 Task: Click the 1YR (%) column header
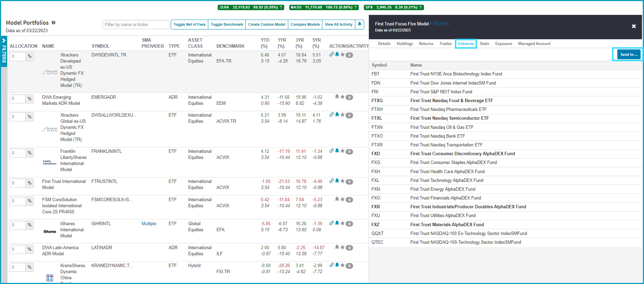pyautogui.click(x=282, y=43)
